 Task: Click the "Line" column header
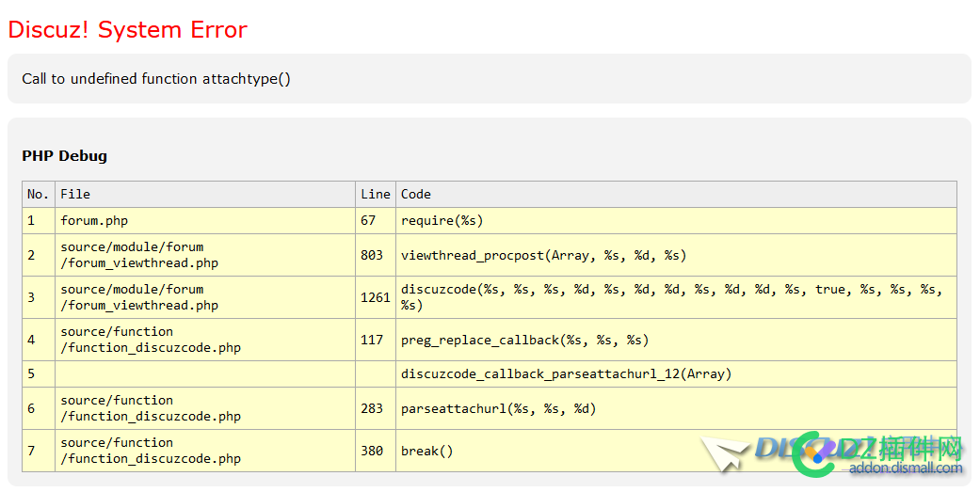[375, 195]
